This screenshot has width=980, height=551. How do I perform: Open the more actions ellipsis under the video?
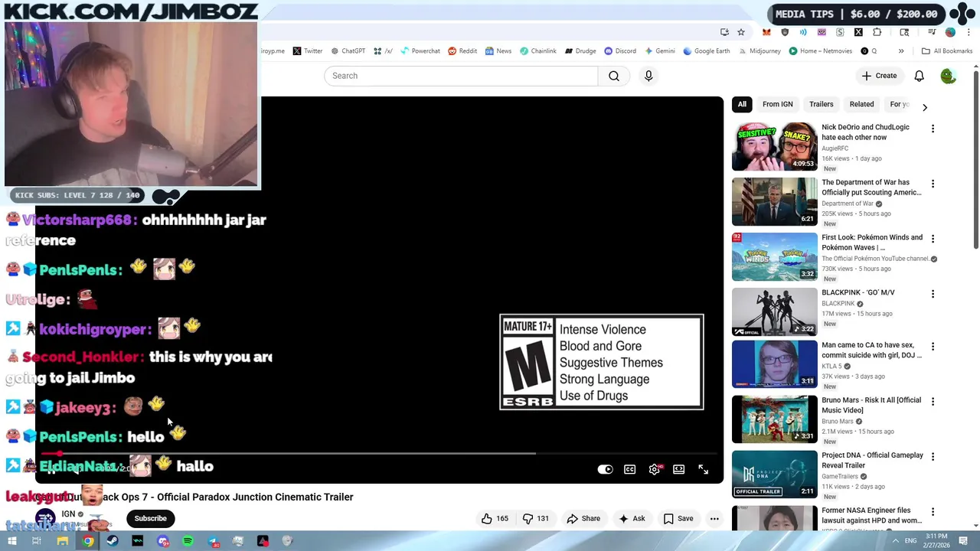click(714, 518)
